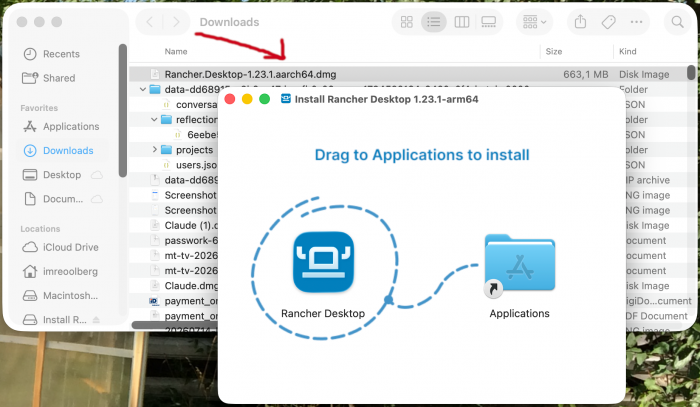The height and width of the screenshot is (407, 700).
Task: Open the More actions ellipsis menu
Action: (636, 22)
